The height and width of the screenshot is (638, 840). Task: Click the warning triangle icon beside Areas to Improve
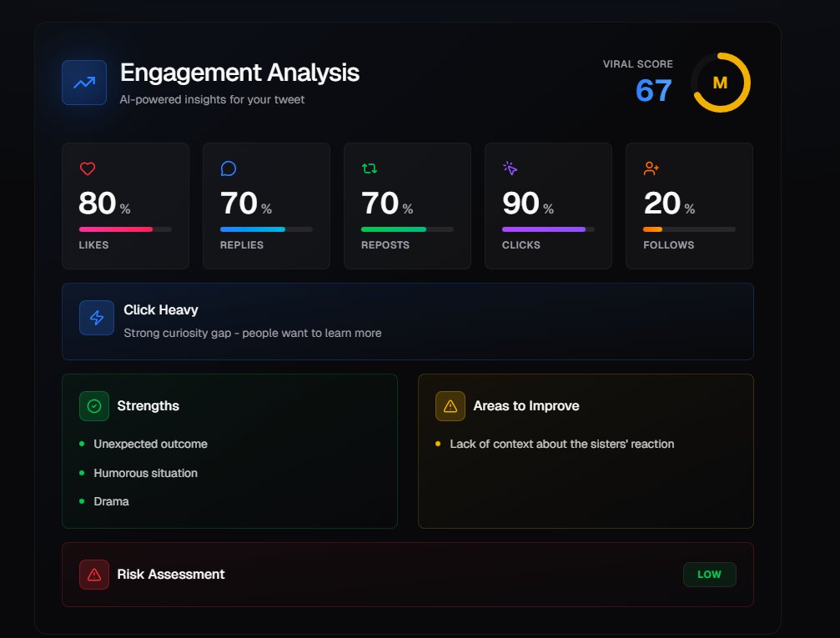pos(449,405)
